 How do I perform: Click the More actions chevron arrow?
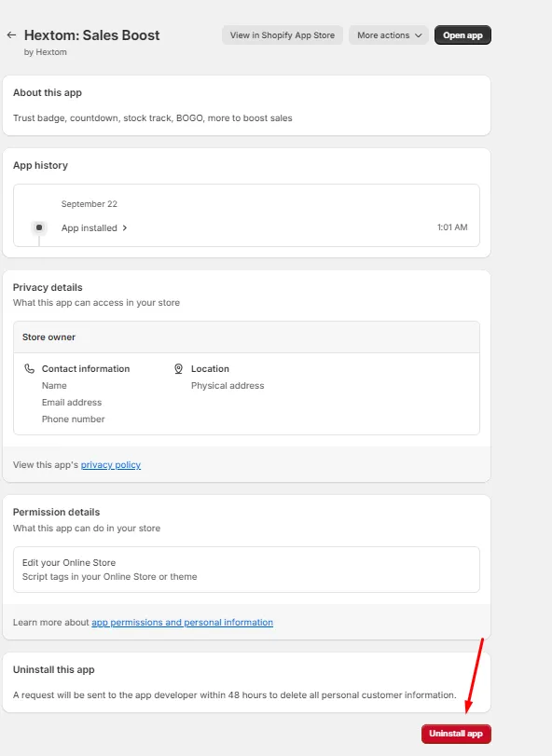tap(419, 35)
